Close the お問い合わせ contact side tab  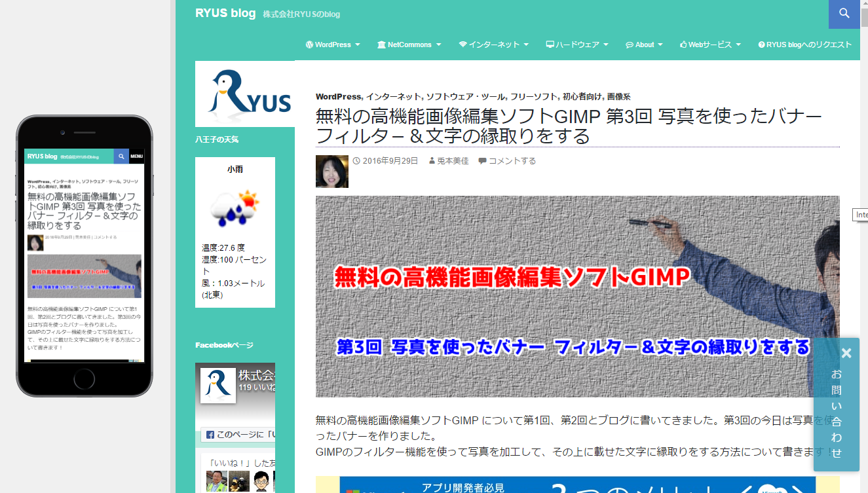pos(846,354)
